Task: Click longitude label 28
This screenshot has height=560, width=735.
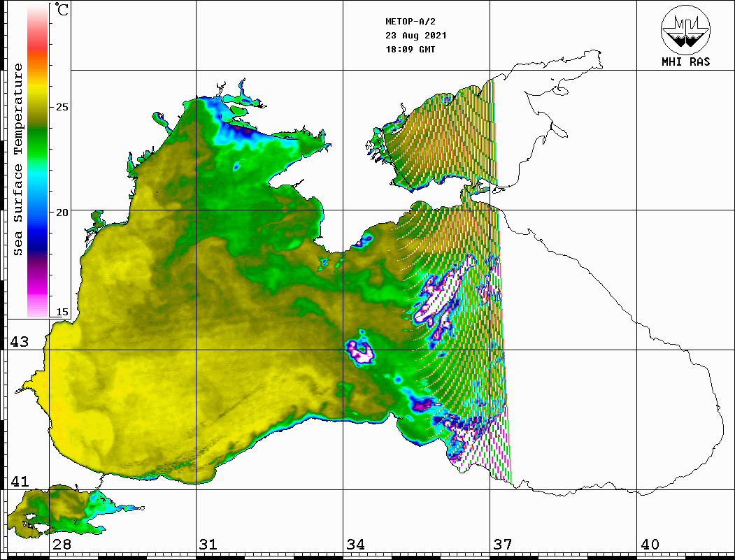Action: [x=62, y=544]
